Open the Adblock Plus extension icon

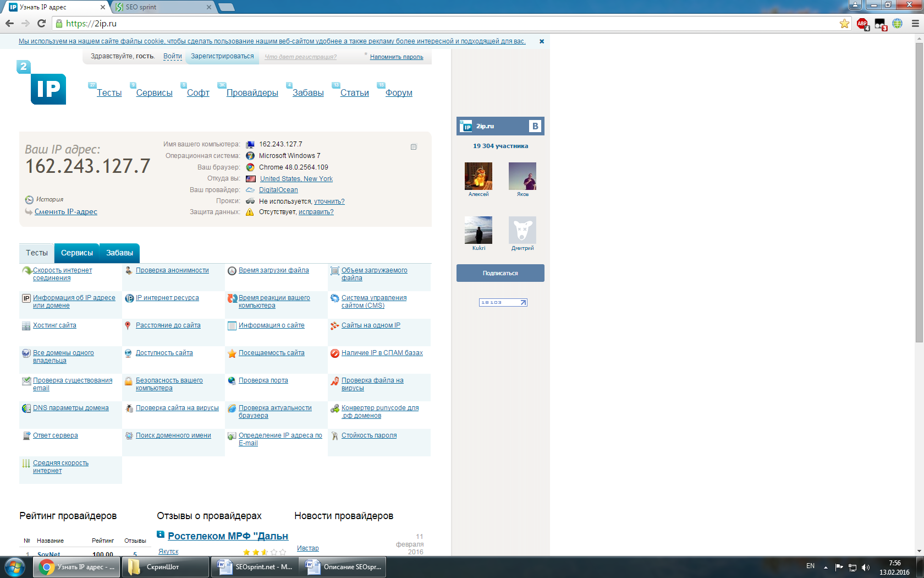coord(862,24)
